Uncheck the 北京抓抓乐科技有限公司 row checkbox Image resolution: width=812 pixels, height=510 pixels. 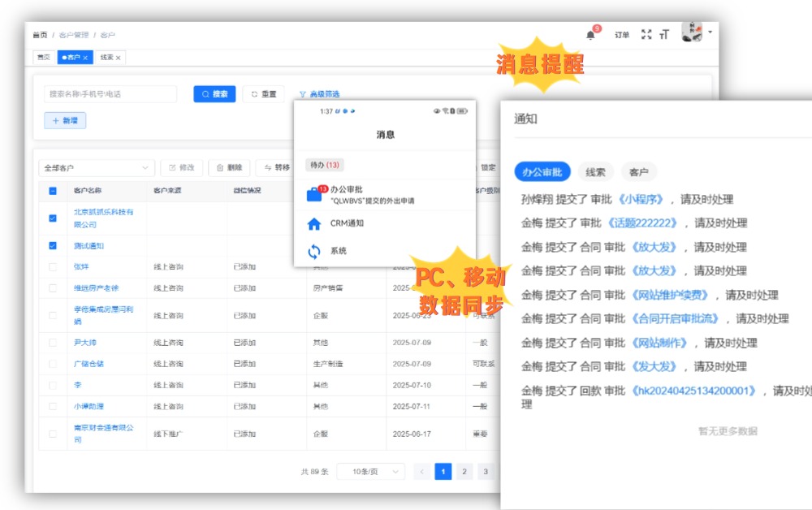[53, 218]
